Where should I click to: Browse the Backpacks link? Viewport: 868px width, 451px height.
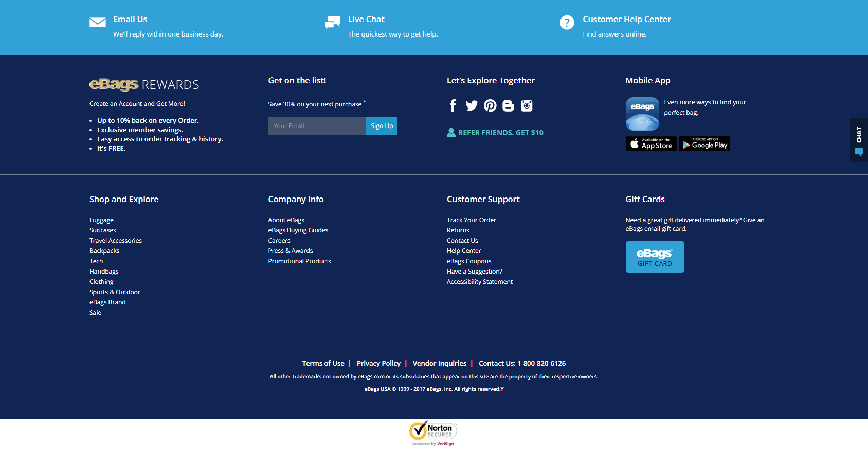point(104,251)
